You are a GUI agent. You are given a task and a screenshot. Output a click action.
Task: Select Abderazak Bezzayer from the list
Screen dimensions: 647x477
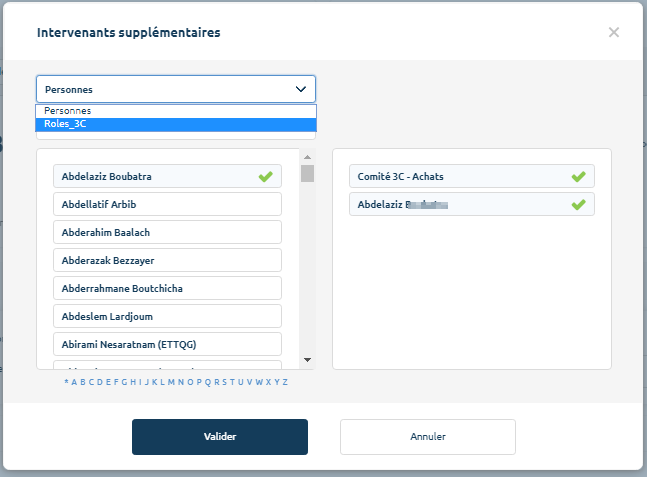coord(167,261)
